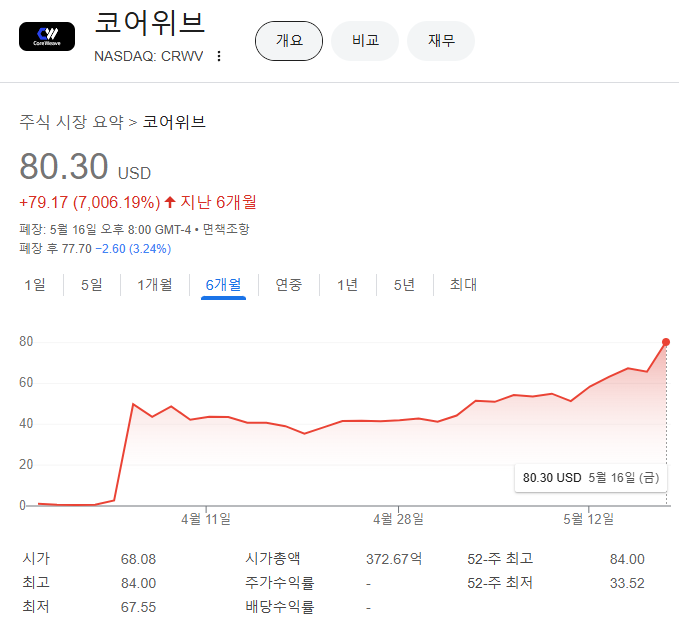Click the NASDAQ: CRWV ticker text

(149, 56)
